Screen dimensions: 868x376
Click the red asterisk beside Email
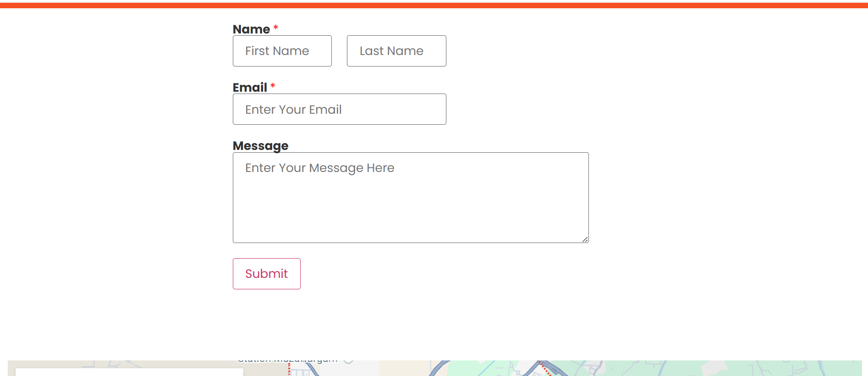click(273, 86)
